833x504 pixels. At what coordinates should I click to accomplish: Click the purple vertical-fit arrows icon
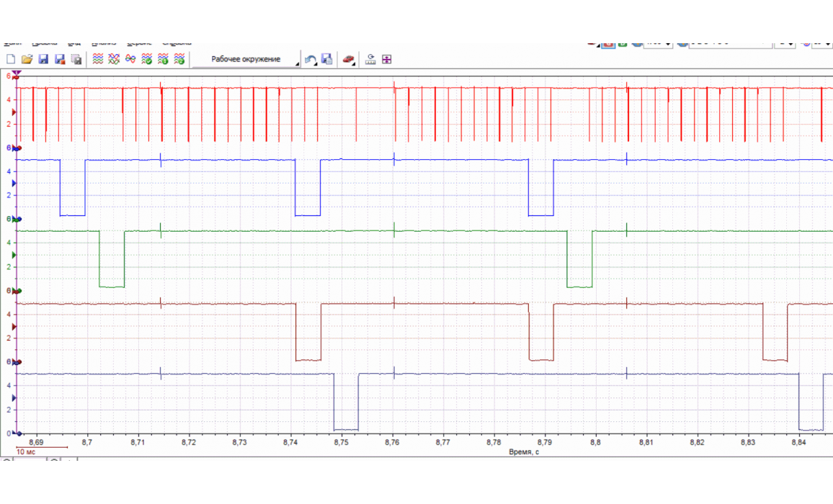click(387, 59)
